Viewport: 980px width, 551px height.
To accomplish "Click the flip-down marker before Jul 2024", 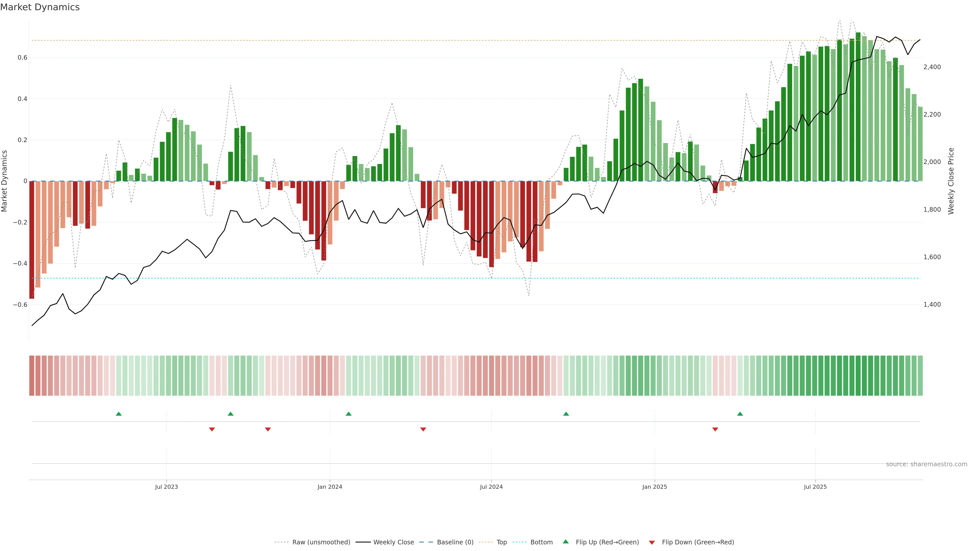I will pyautogui.click(x=423, y=429).
